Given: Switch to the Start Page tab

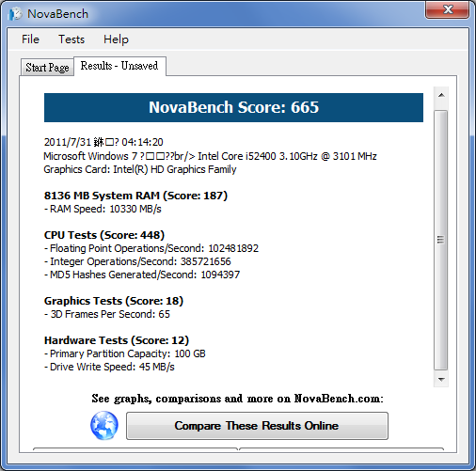Looking at the screenshot, I should [47, 68].
